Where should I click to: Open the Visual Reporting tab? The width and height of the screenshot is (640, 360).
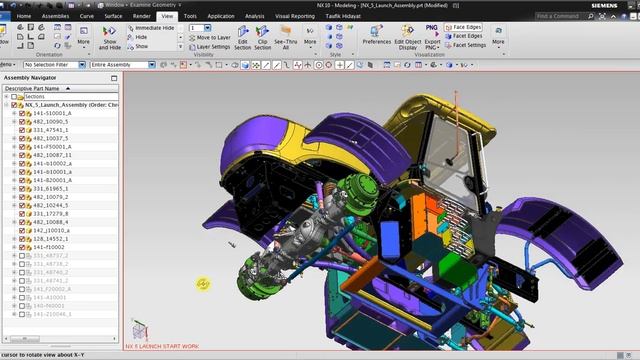pyautogui.click(x=295, y=16)
